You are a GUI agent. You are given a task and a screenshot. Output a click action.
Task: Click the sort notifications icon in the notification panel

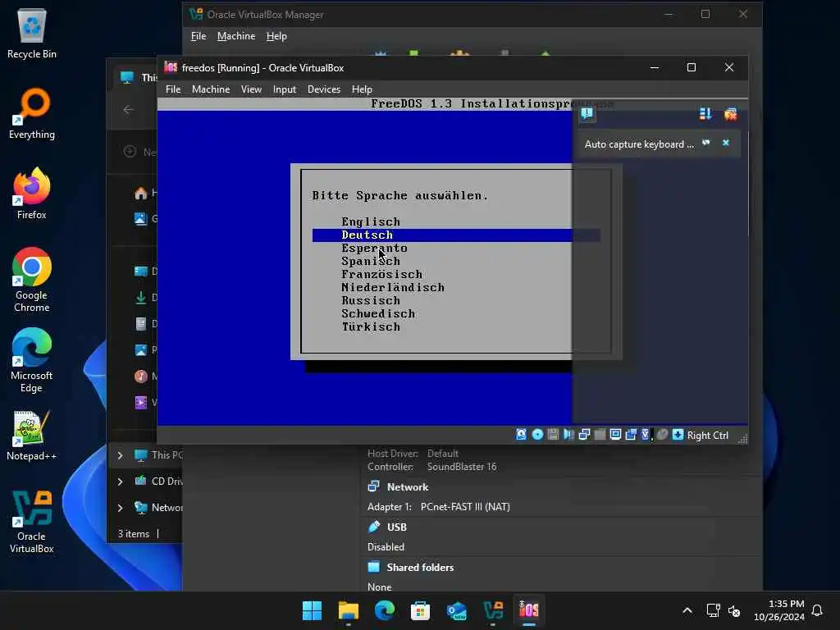coord(705,113)
